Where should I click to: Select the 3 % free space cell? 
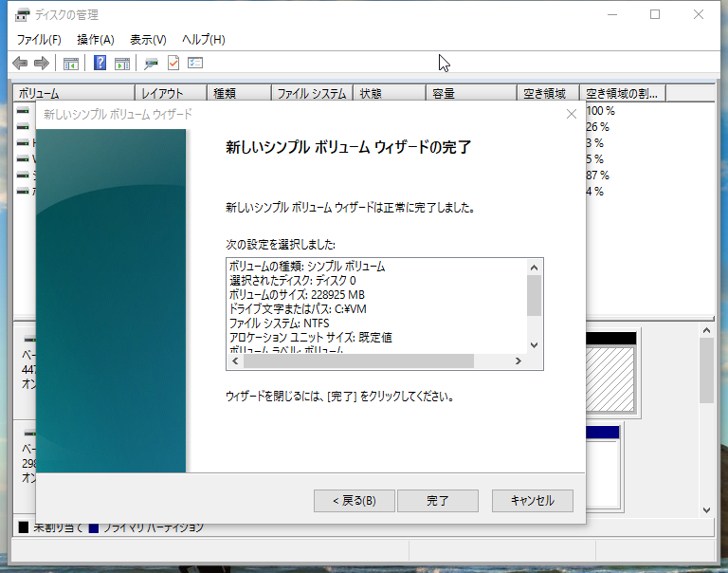[594, 142]
